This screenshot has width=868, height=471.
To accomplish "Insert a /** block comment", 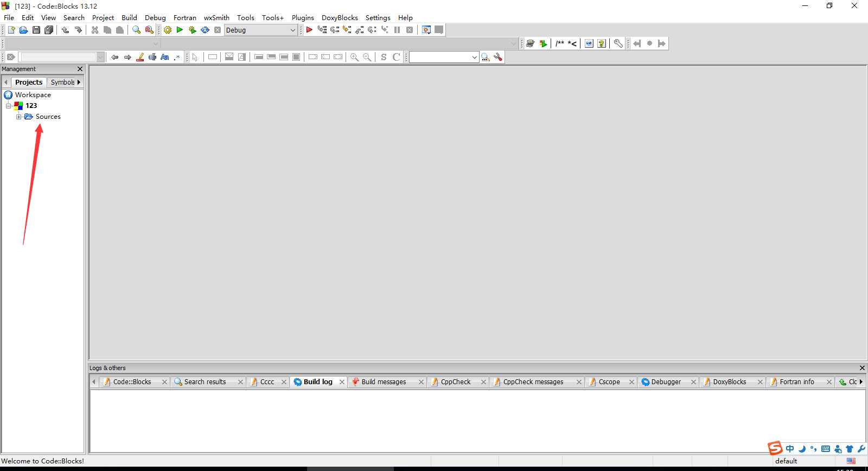I will [x=560, y=43].
